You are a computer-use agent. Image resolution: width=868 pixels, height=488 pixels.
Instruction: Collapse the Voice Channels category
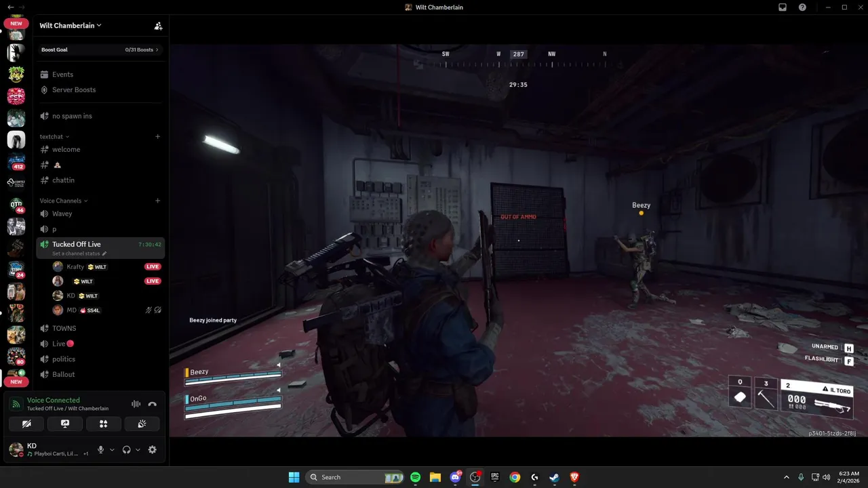click(x=64, y=201)
